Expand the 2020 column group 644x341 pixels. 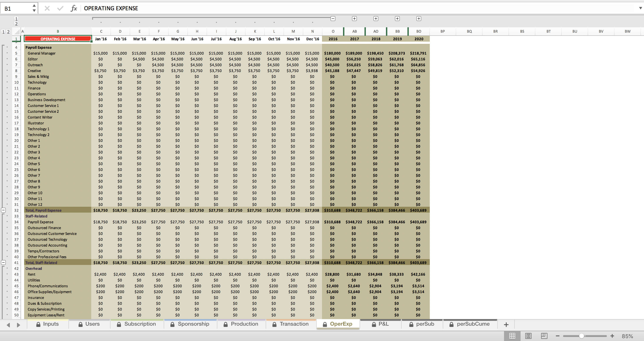click(419, 19)
